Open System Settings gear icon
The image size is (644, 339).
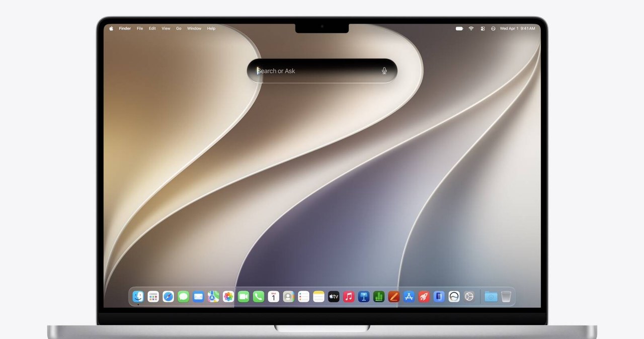coord(469,297)
